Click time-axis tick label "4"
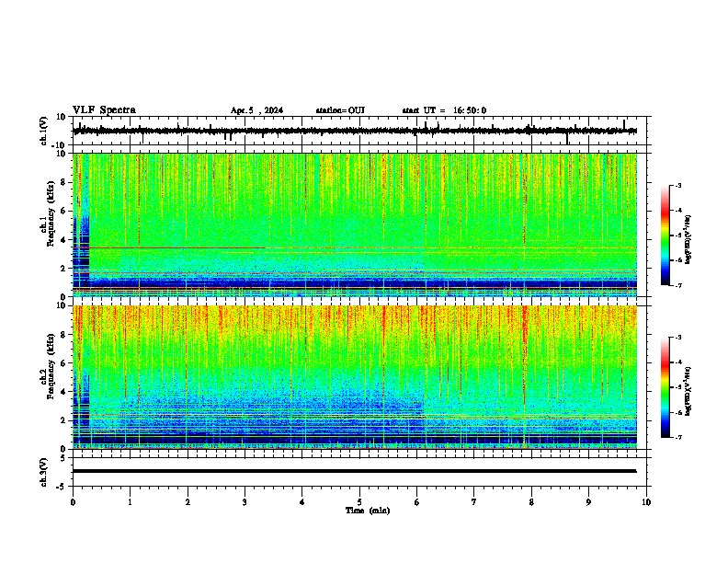 click(301, 502)
